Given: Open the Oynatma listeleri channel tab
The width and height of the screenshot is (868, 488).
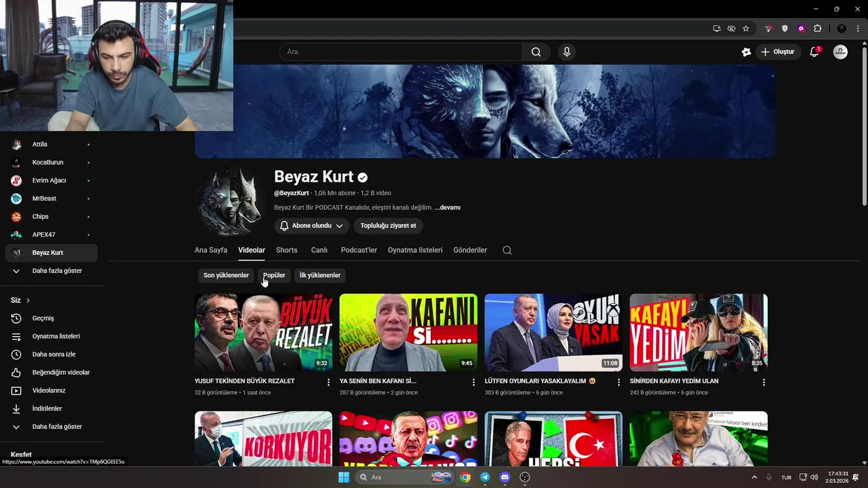Looking at the screenshot, I should 415,250.
